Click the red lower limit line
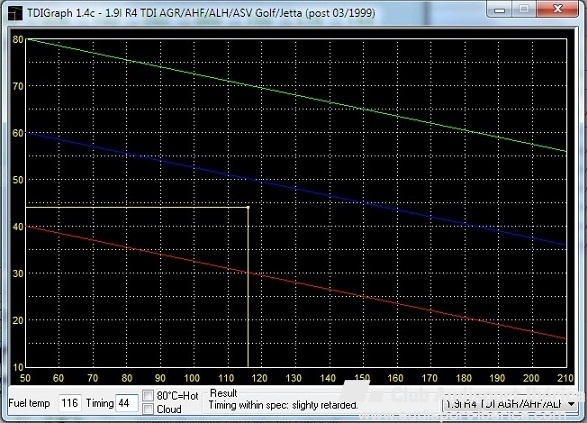The height and width of the screenshot is (423, 587). pos(296,282)
